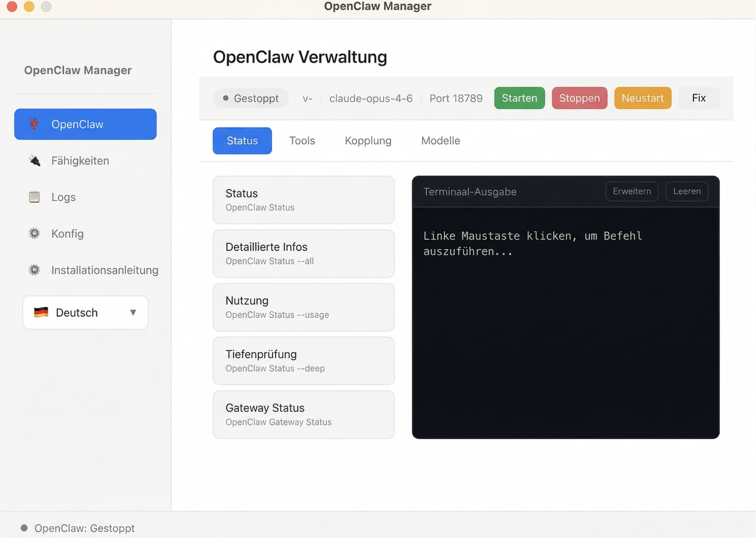Screen dimensions: 756x538
Task: Open Fähigkeiten via the plug icon
Action: [35, 161]
